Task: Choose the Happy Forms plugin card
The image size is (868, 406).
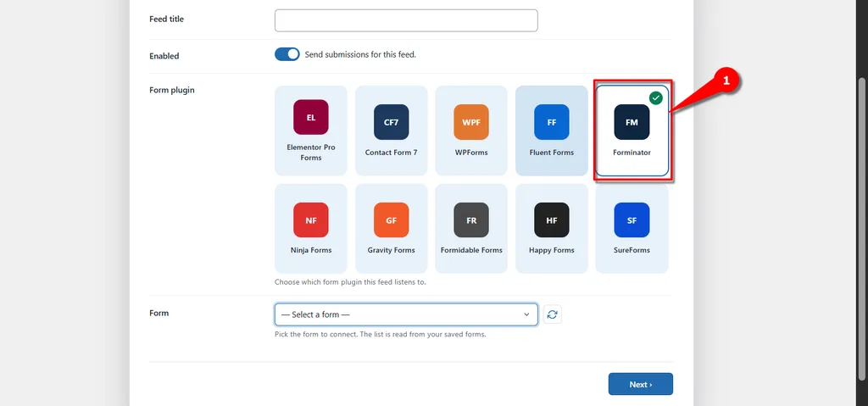Action: tap(551, 229)
